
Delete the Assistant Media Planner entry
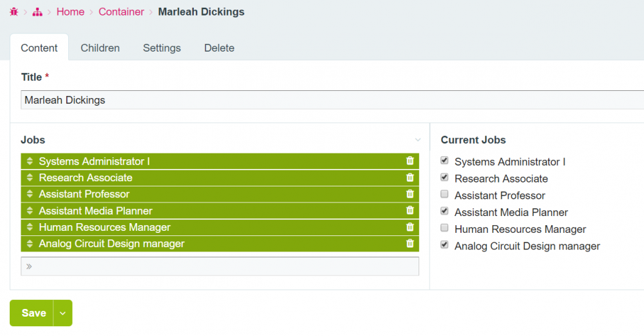410,210
